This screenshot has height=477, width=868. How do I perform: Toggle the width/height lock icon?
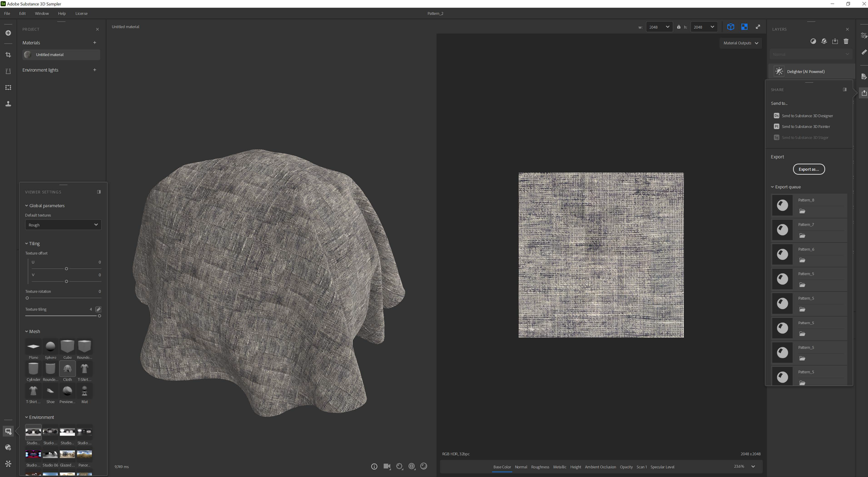click(678, 27)
